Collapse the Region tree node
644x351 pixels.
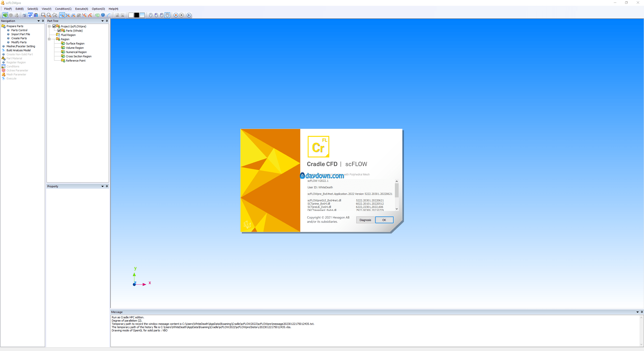(49, 39)
